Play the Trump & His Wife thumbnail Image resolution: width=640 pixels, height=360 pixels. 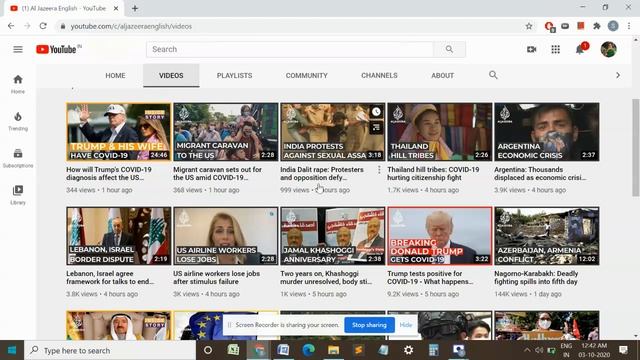point(119,132)
